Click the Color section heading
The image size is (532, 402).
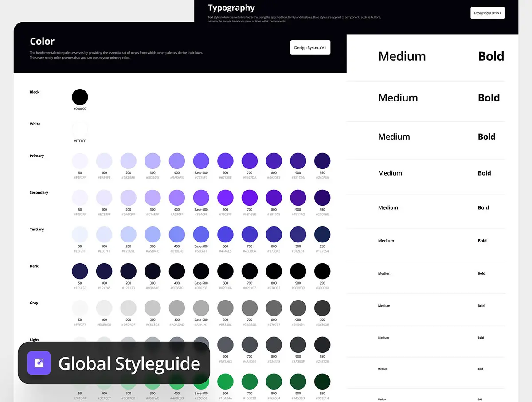tap(42, 42)
